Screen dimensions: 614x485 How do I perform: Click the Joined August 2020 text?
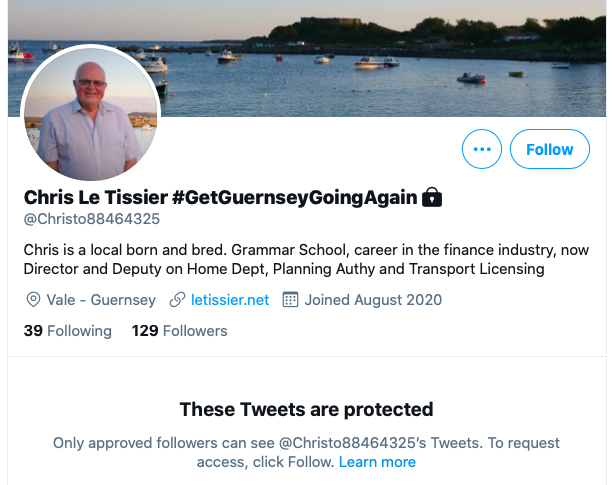click(373, 300)
